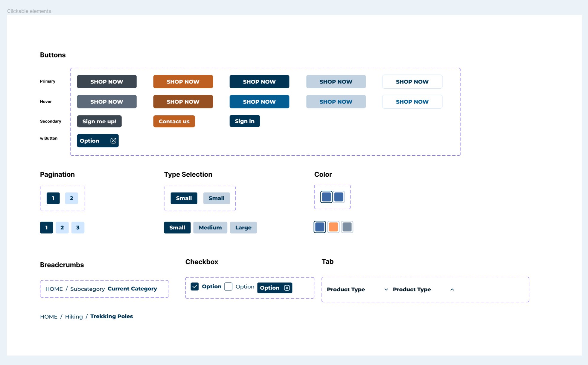This screenshot has height=365, width=588.
Task: Click the Contact us button
Action: click(x=174, y=121)
